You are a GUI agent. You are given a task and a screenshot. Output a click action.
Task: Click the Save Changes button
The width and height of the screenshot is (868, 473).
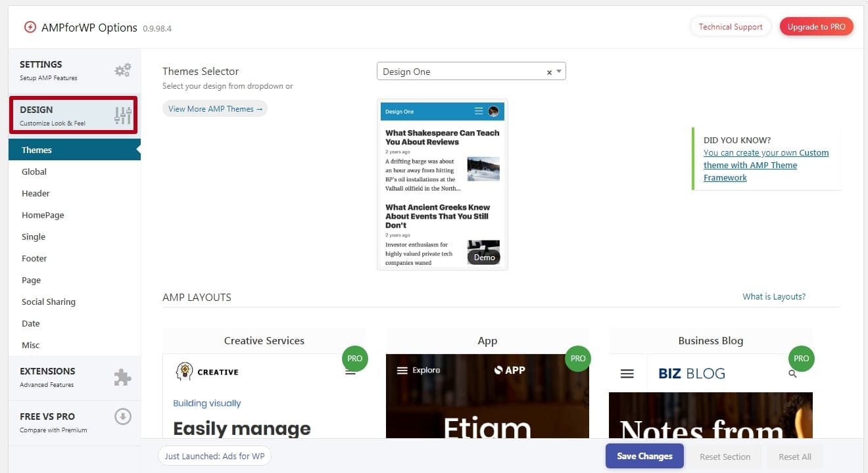pyautogui.click(x=644, y=456)
